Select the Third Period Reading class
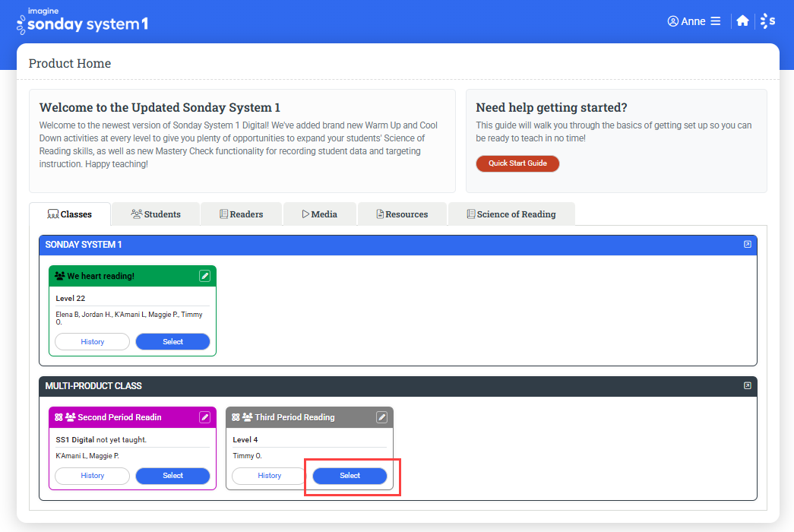 pyautogui.click(x=350, y=476)
